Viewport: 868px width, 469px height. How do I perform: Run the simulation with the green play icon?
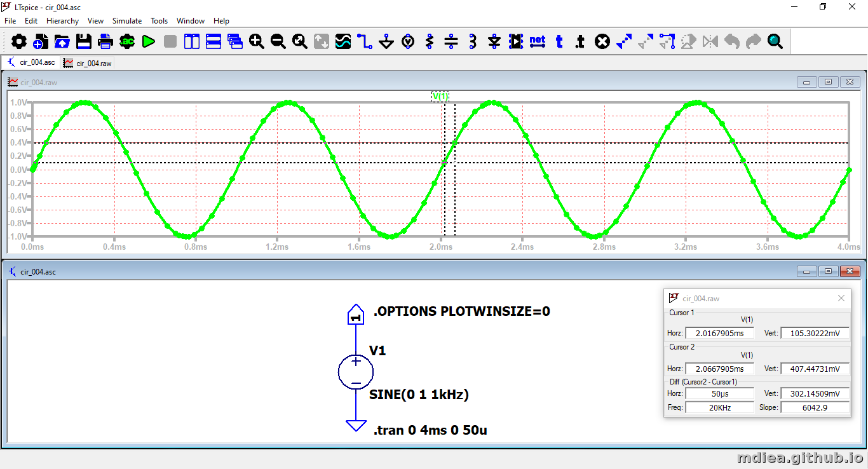pyautogui.click(x=149, y=42)
